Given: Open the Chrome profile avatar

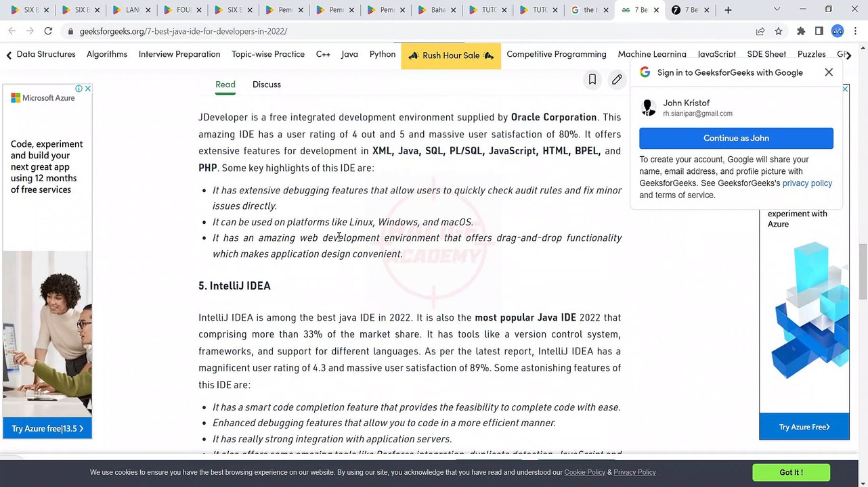Looking at the screenshot, I should point(838,31).
